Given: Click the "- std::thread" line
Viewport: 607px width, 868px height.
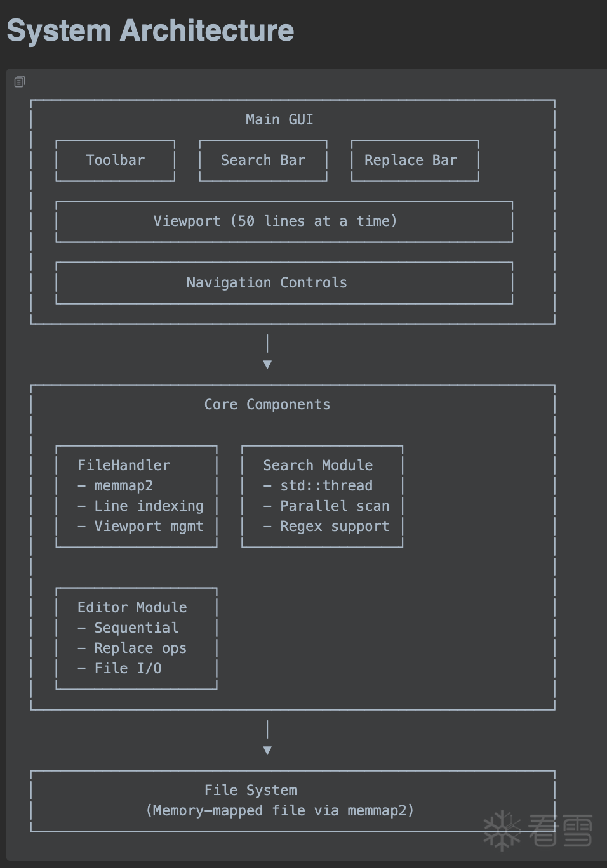Looking at the screenshot, I should [318, 485].
